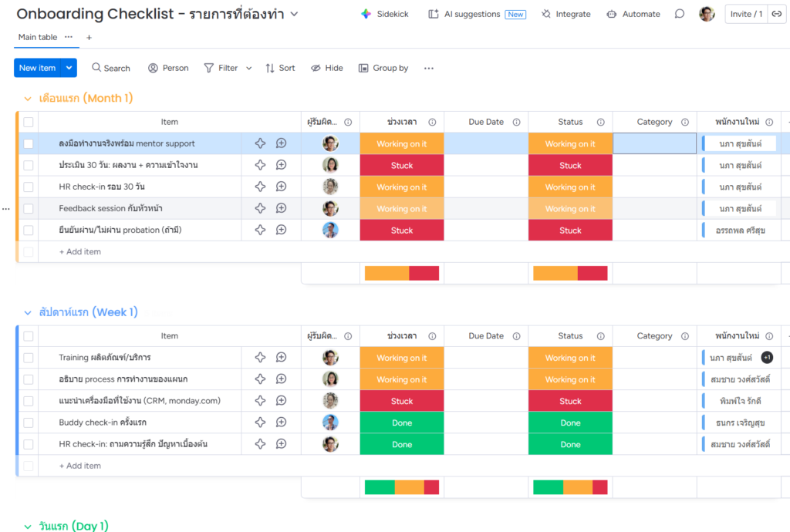Expand the board title dropdown chevron

click(294, 14)
